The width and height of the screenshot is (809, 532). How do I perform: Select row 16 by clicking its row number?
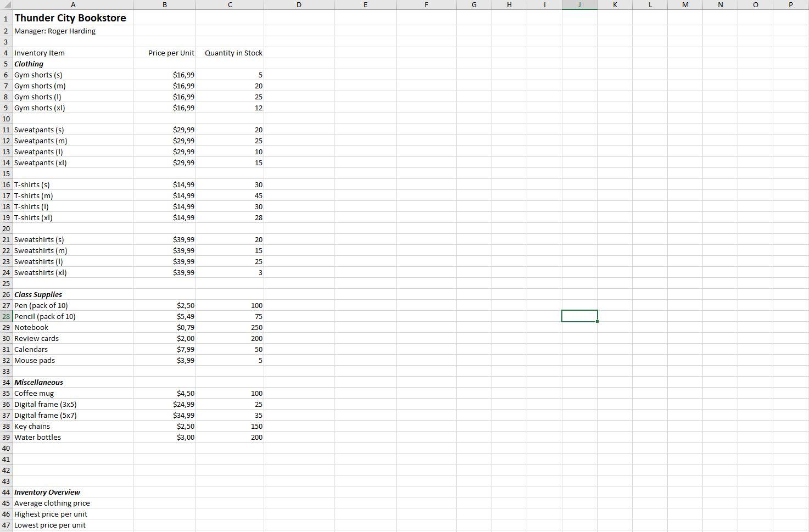[6, 184]
